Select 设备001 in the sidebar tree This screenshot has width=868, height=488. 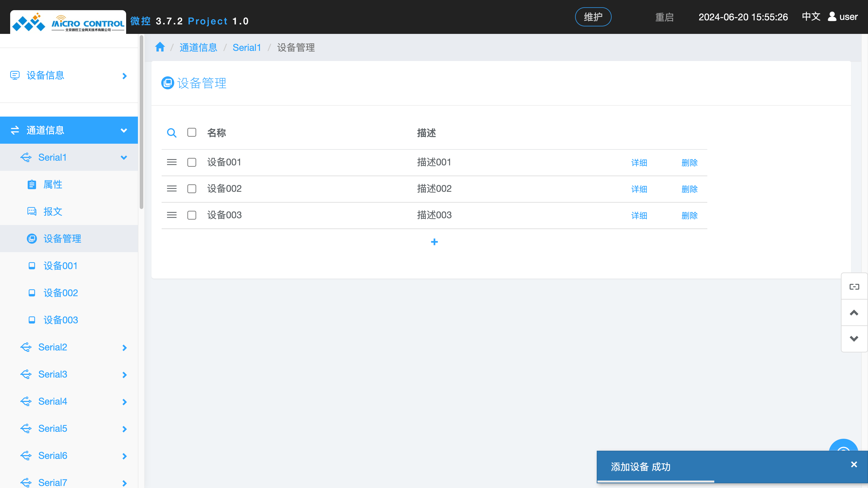click(x=61, y=266)
